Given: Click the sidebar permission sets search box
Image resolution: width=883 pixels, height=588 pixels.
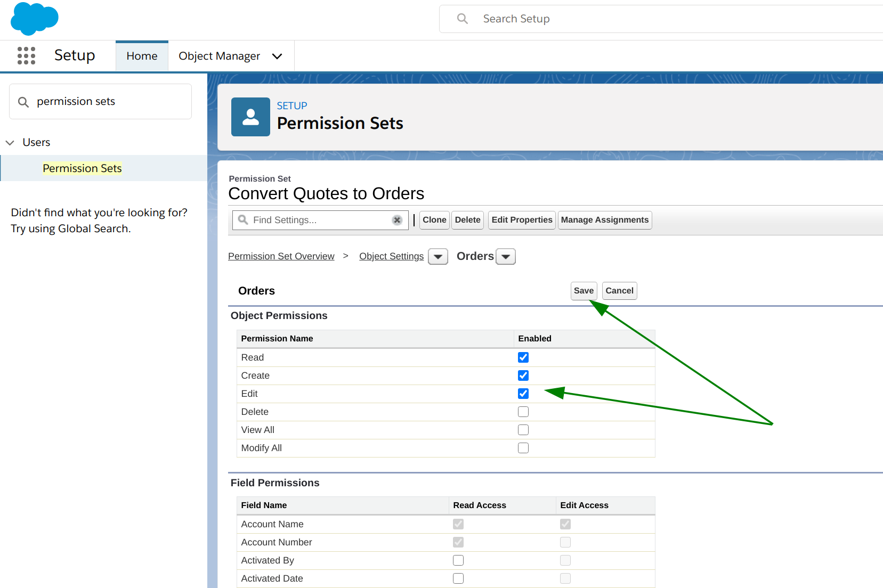Looking at the screenshot, I should pyautogui.click(x=100, y=101).
